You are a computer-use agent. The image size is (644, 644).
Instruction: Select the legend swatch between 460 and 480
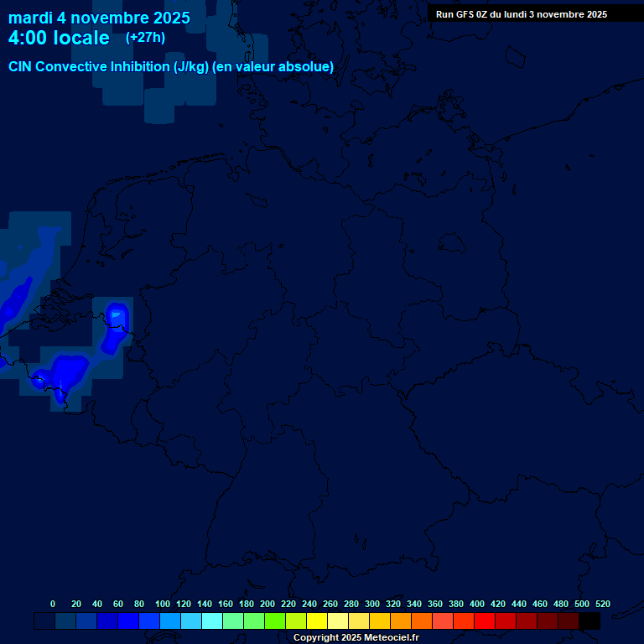pyautogui.click(x=548, y=621)
